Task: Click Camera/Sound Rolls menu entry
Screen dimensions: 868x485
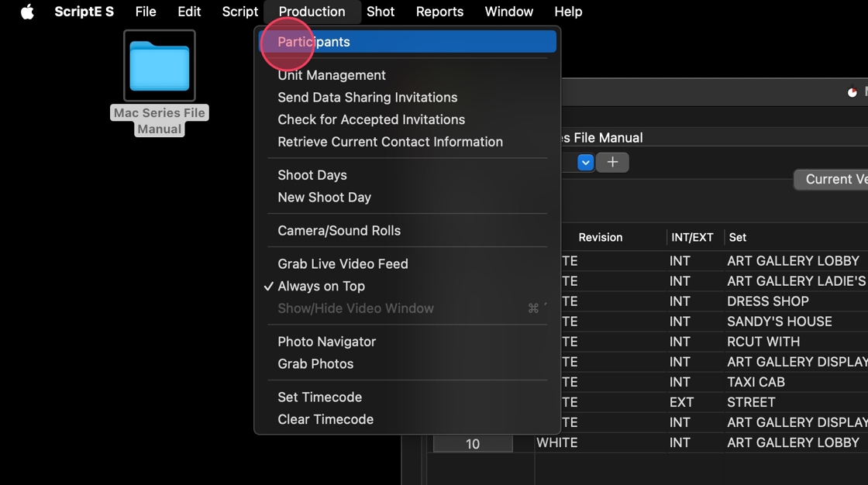Action: (339, 231)
